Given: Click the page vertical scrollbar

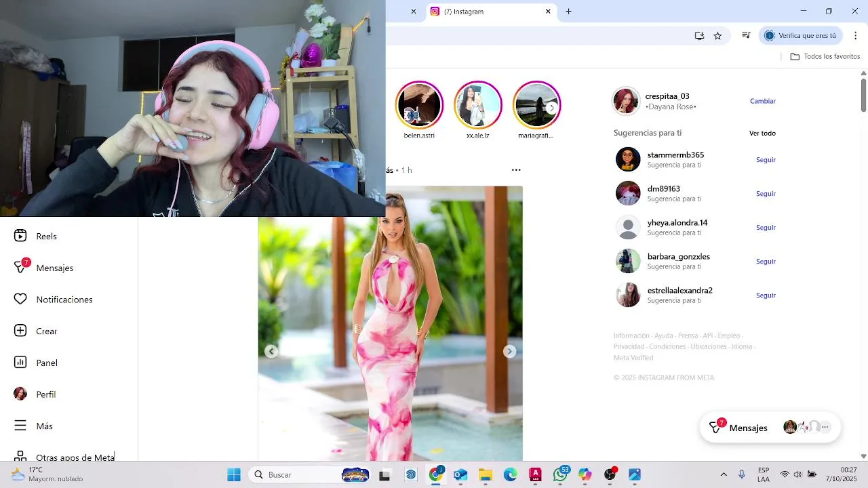Looking at the screenshot, I should (863, 95).
